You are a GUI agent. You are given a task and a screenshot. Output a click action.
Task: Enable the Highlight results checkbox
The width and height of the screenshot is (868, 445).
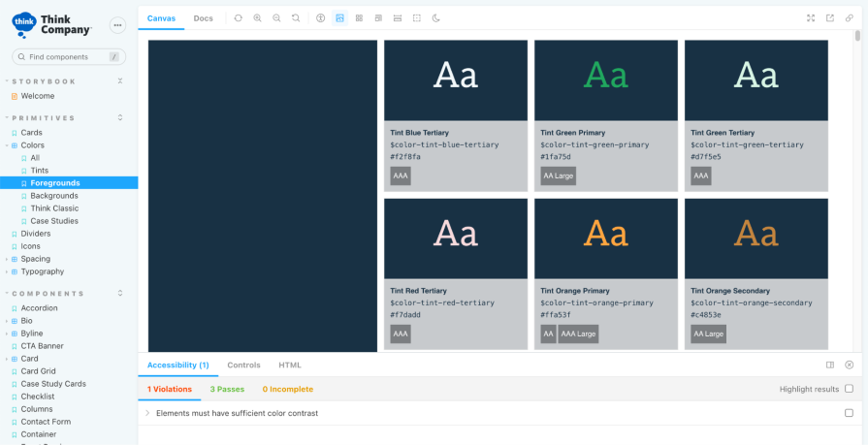pyautogui.click(x=849, y=389)
